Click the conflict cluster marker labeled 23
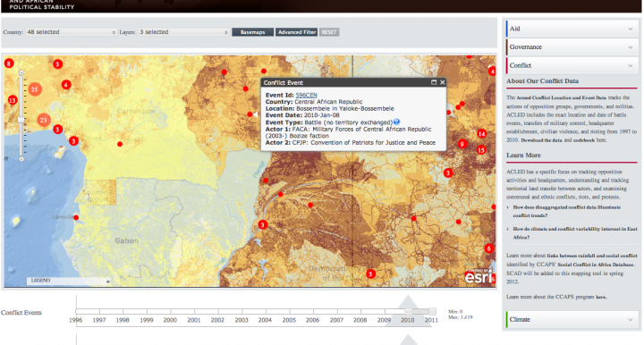644x345 pixels. click(44, 120)
